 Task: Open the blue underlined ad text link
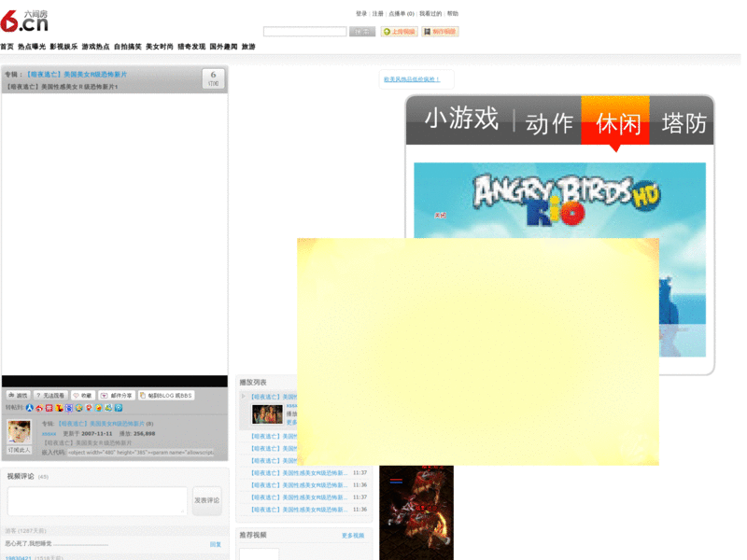[412, 79]
